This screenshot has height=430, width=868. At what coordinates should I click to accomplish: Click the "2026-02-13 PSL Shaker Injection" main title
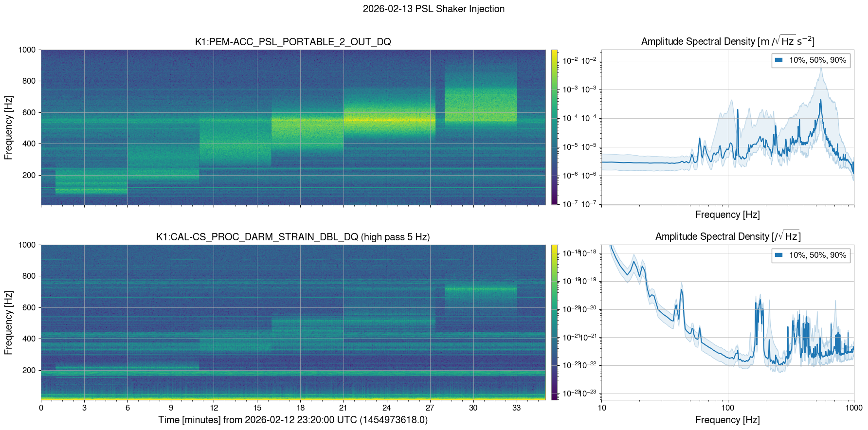point(434,9)
